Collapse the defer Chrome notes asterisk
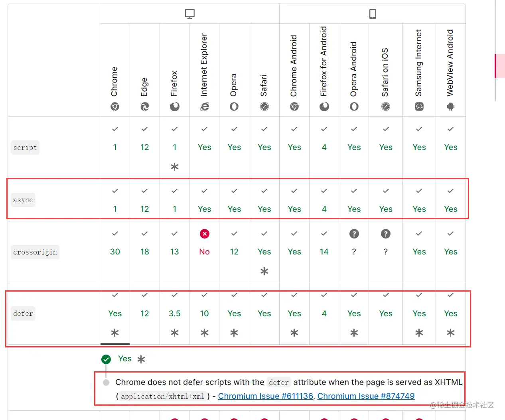Image resolution: width=505 pixels, height=420 pixels. (x=115, y=333)
